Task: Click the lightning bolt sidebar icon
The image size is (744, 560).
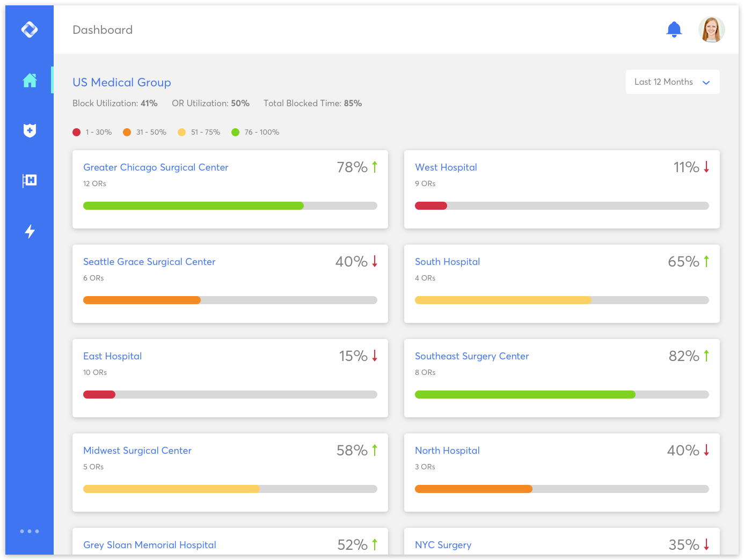Action: 30,231
